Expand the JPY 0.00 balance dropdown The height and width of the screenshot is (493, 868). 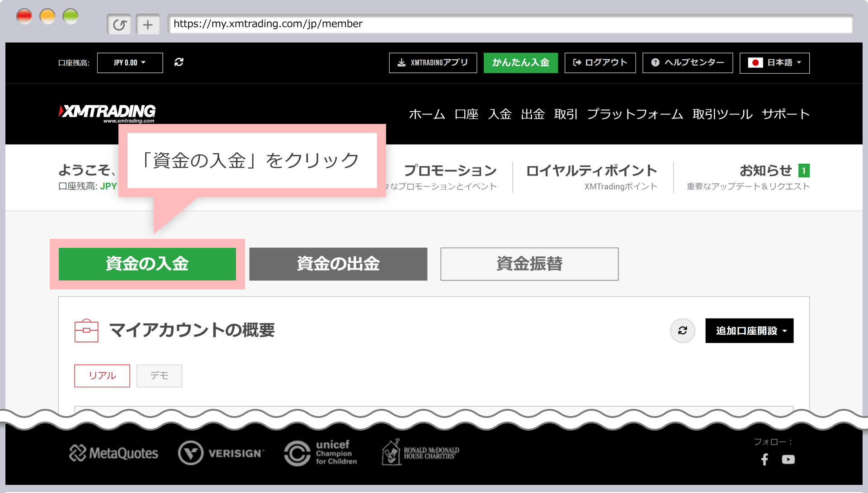130,63
